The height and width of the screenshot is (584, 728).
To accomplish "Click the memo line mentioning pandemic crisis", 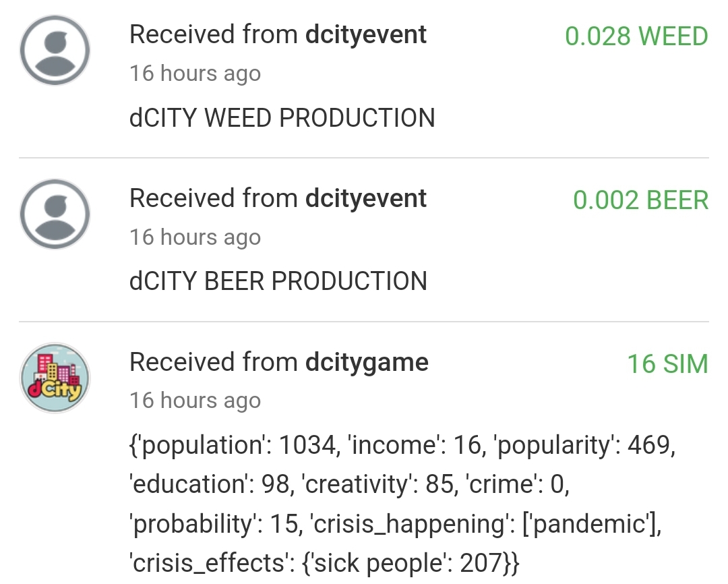I will [x=394, y=523].
